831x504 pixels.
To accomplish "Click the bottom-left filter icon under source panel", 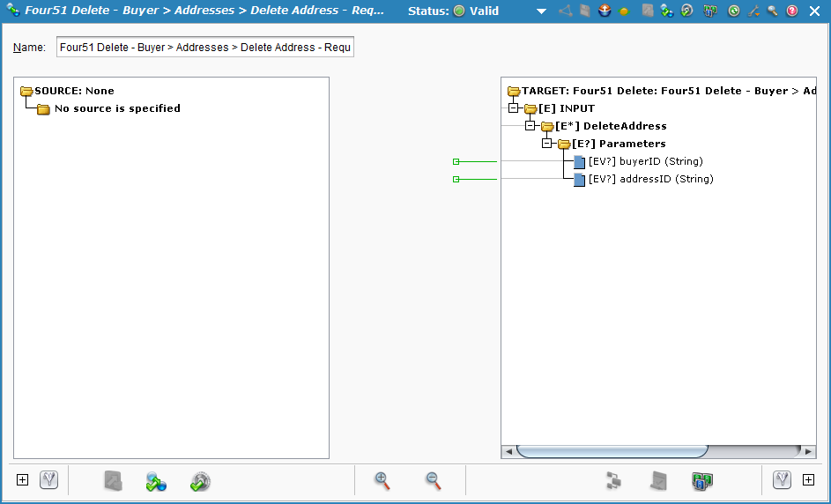I will point(48,480).
